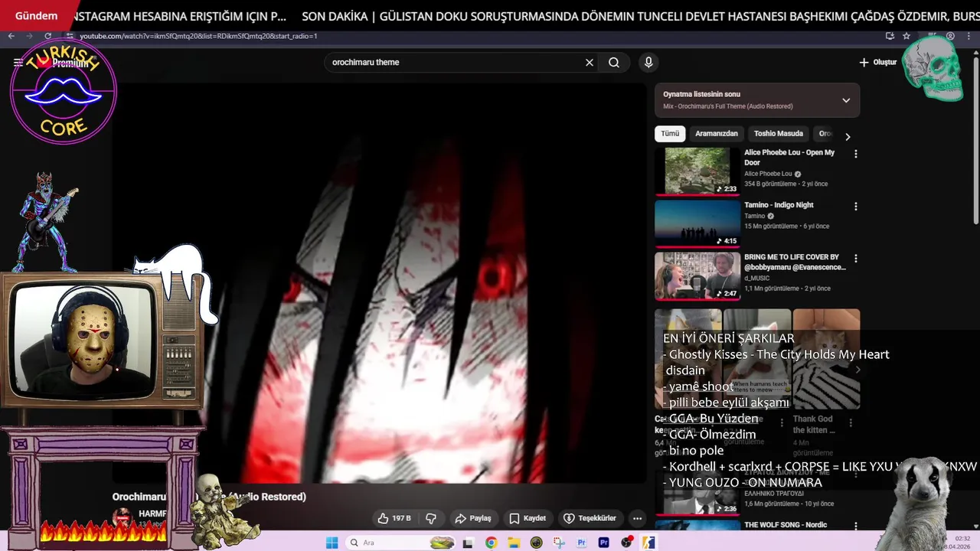The image size is (980, 551).
Task: Click the Thank God the kitten short
Action: click(826, 360)
